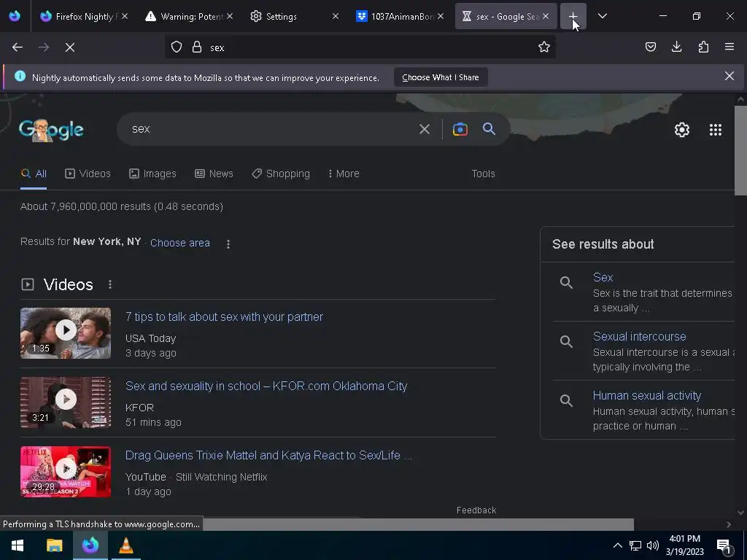Open Save to Pocket icon
747x560 pixels.
[650, 47]
